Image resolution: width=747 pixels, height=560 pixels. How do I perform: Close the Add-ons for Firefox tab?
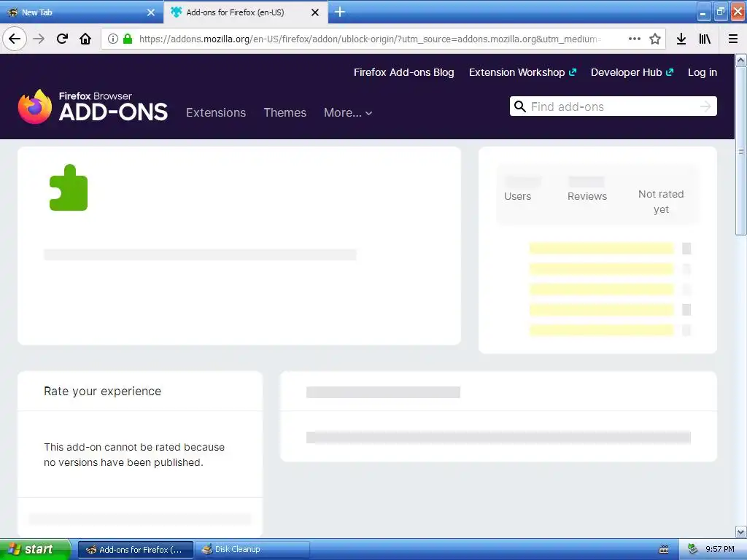pos(315,12)
